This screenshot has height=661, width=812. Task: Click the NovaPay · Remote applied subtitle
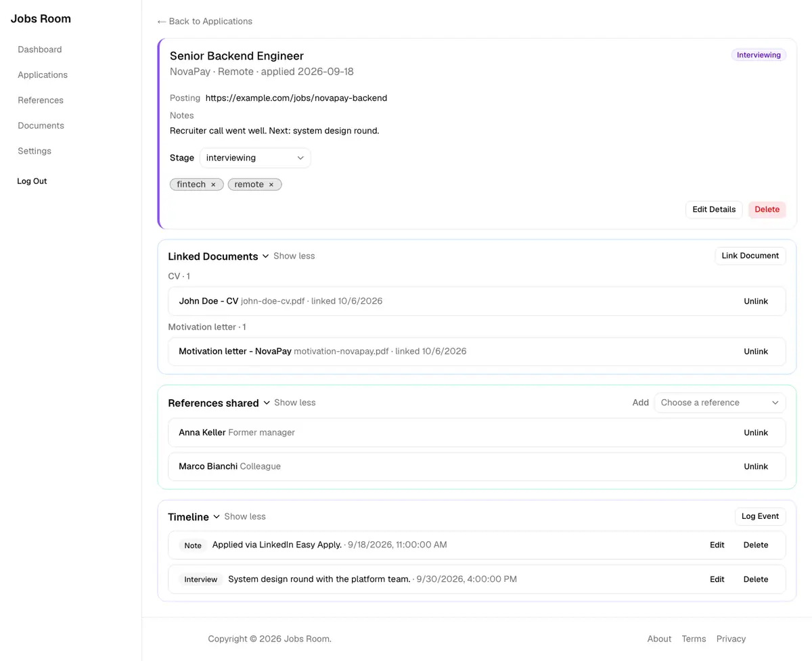point(261,72)
